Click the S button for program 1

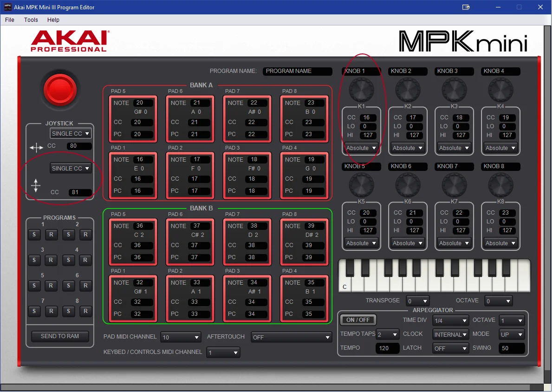pos(34,235)
